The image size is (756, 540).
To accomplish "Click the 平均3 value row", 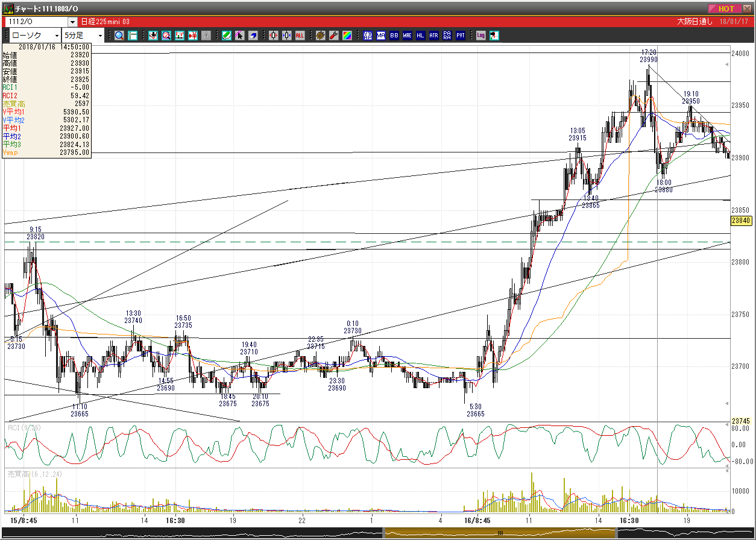I will click(x=46, y=144).
